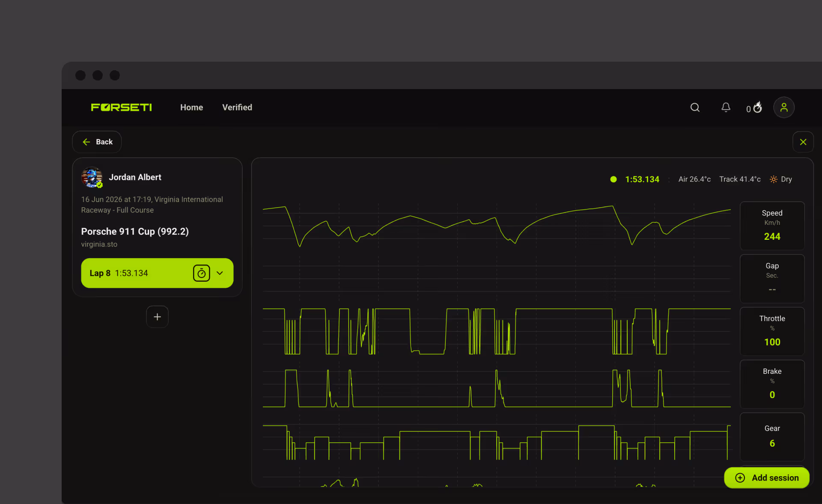Click the FORSETI logo

(x=121, y=107)
